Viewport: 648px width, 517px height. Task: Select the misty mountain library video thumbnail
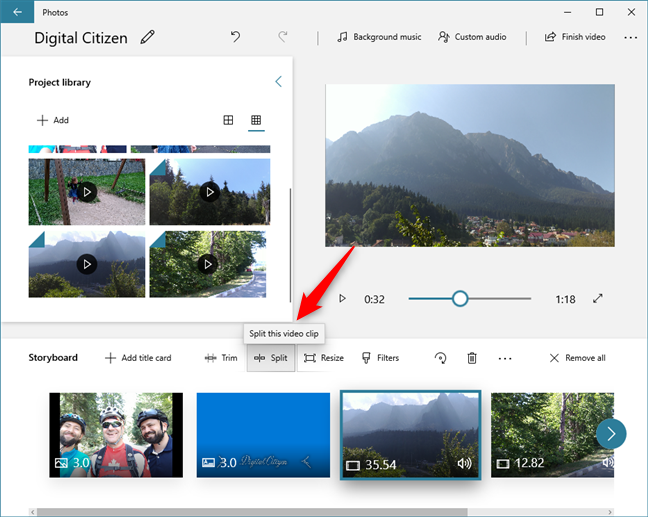(87, 264)
